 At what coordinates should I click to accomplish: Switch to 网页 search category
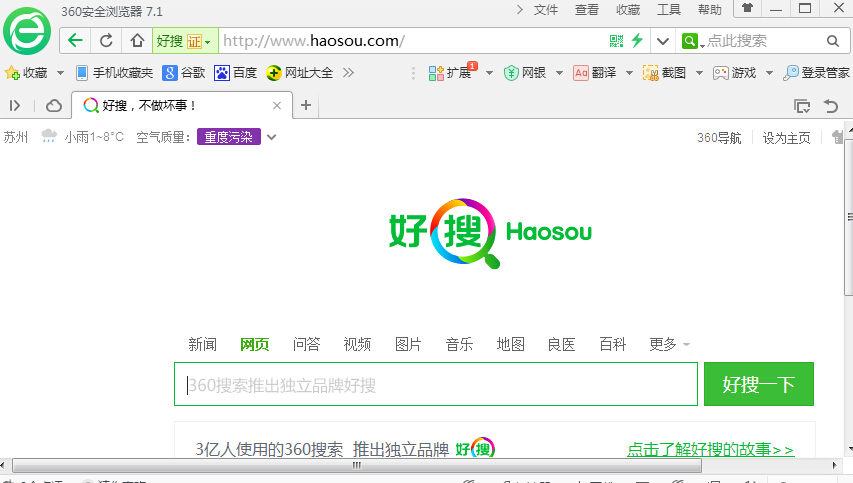click(x=255, y=344)
